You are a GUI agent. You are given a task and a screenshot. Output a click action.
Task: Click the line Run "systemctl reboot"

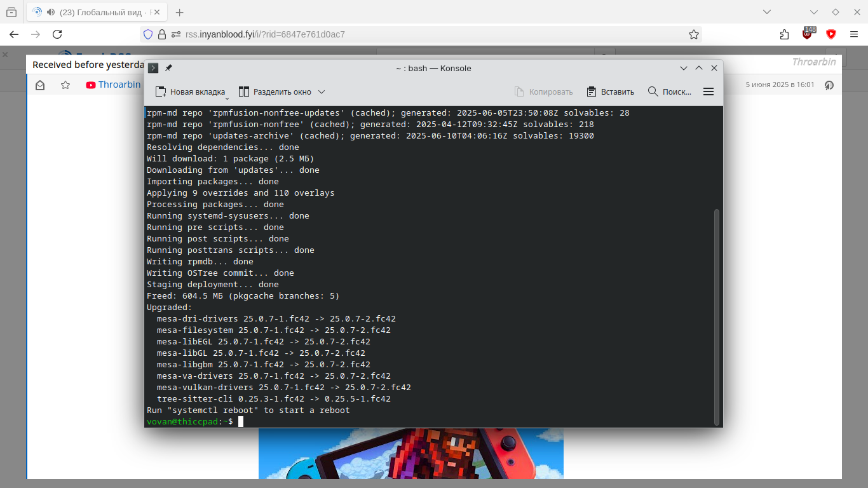click(x=248, y=410)
